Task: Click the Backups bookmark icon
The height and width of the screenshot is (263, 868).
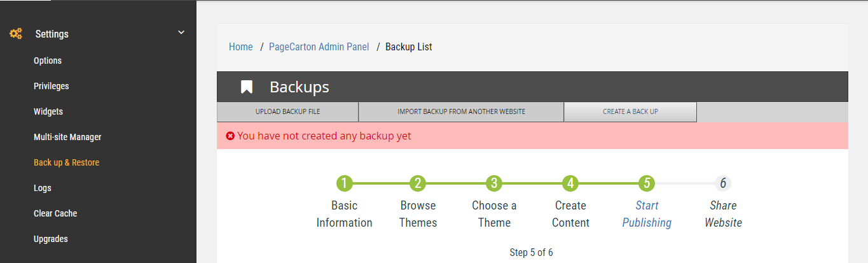Action: (247, 87)
